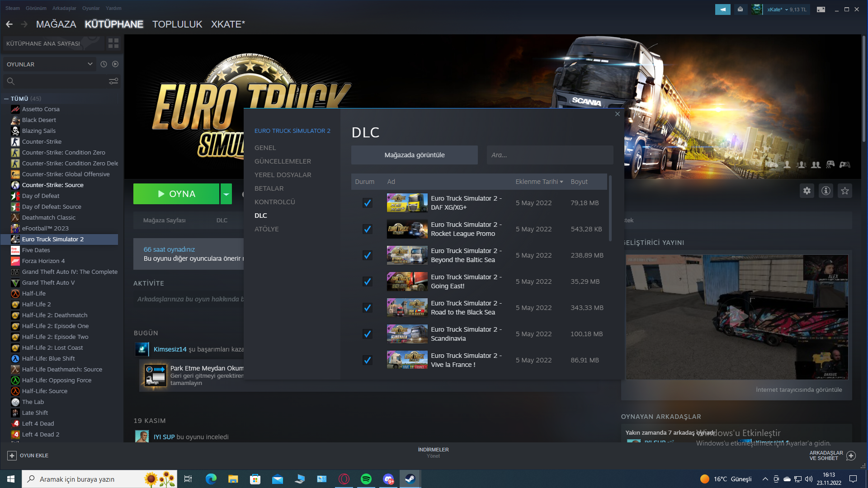
Task: Click the Add Game plus icon
Action: [x=12, y=455]
